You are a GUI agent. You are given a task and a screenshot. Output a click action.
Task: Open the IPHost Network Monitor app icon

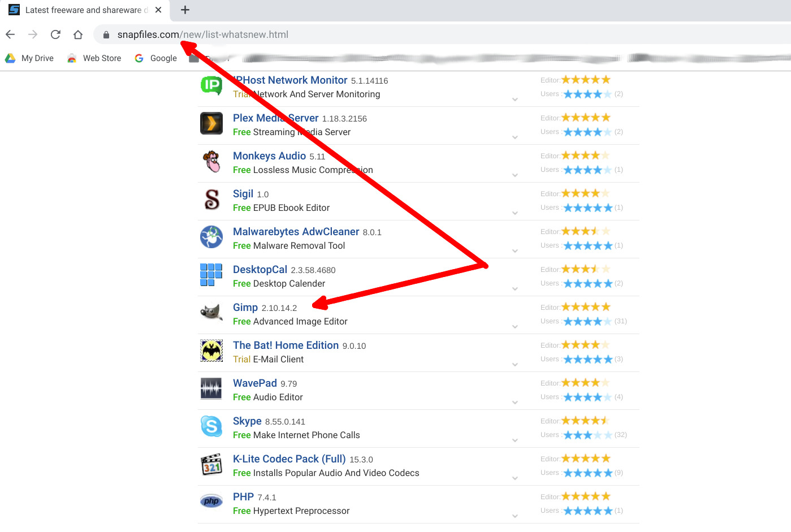(211, 85)
